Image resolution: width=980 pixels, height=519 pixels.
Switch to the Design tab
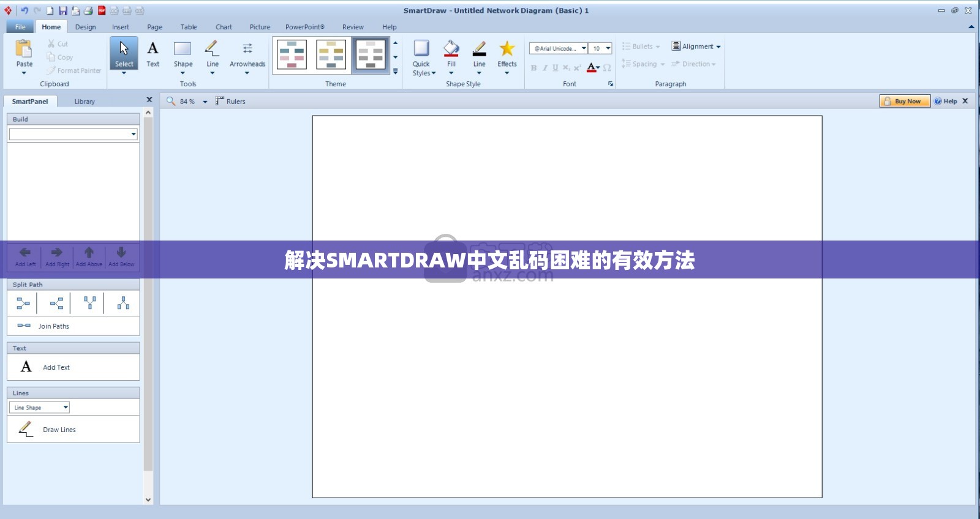point(86,27)
